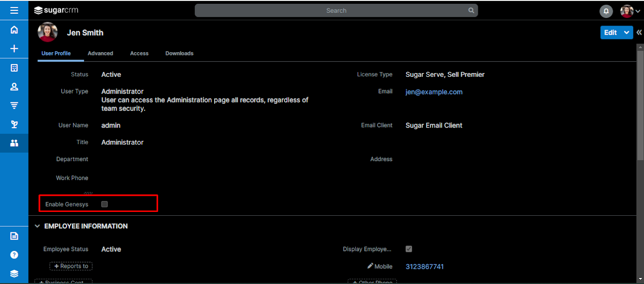Open the notifications bell

coord(606,11)
